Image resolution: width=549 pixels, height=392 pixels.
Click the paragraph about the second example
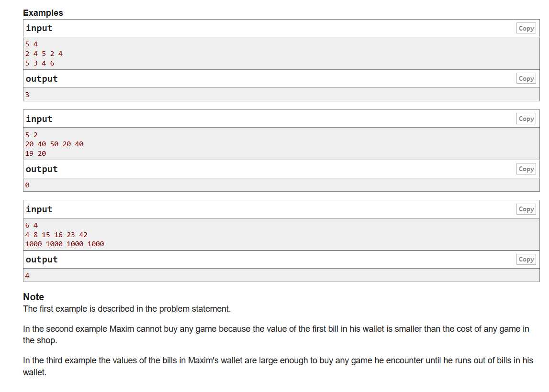coord(276,335)
